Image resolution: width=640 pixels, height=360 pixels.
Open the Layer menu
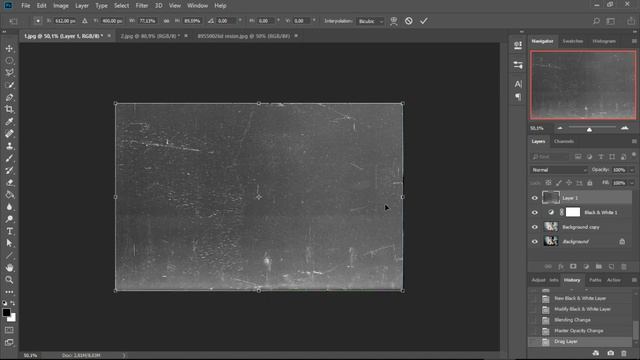82,6
